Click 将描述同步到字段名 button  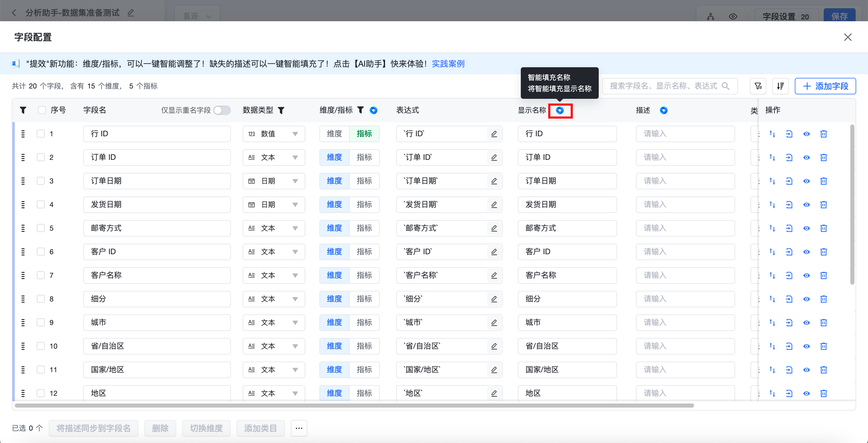(x=93, y=428)
